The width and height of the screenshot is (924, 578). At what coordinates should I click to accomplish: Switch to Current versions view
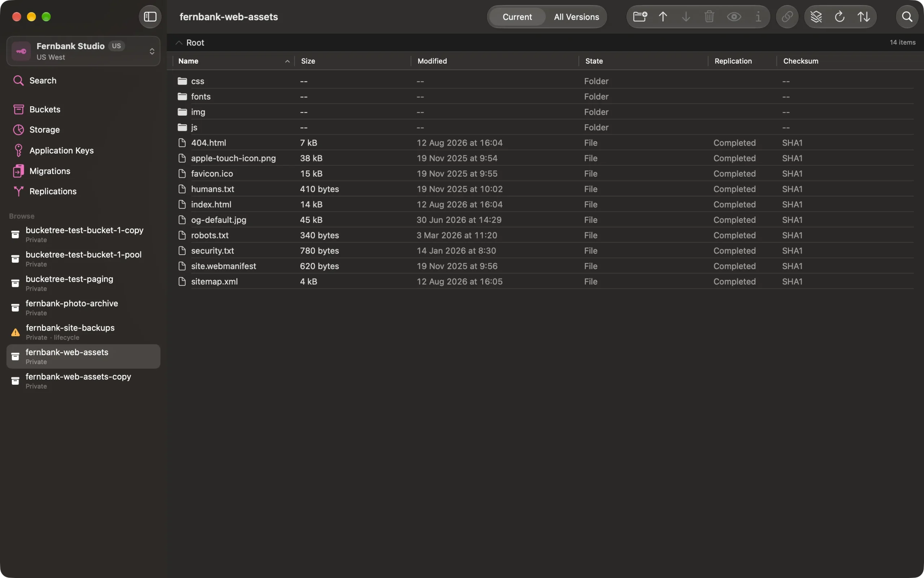(x=517, y=17)
